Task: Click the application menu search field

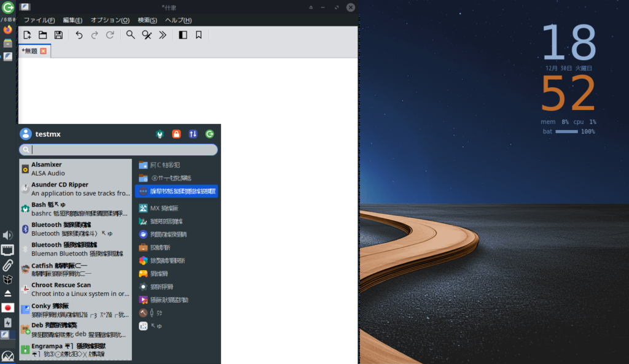Action: click(x=123, y=150)
